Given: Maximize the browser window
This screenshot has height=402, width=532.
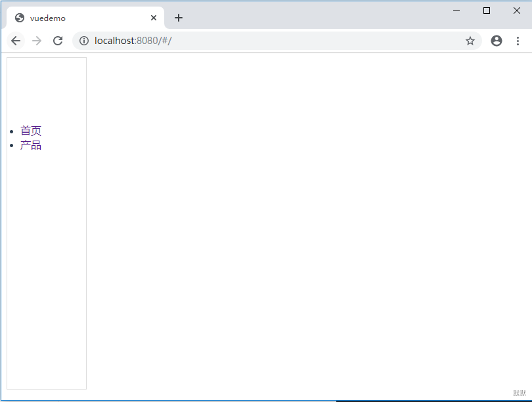Looking at the screenshot, I should 487,11.
